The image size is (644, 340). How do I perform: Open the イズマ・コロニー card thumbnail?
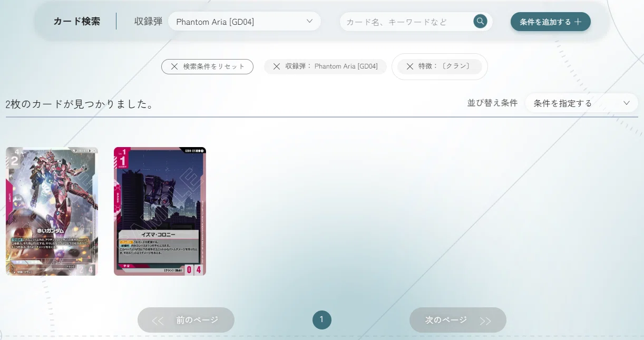pyautogui.click(x=160, y=211)
